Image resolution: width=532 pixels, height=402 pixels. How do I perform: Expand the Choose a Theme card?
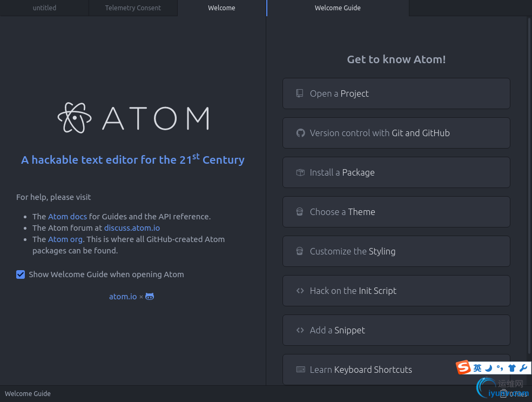tap(396, 212)
